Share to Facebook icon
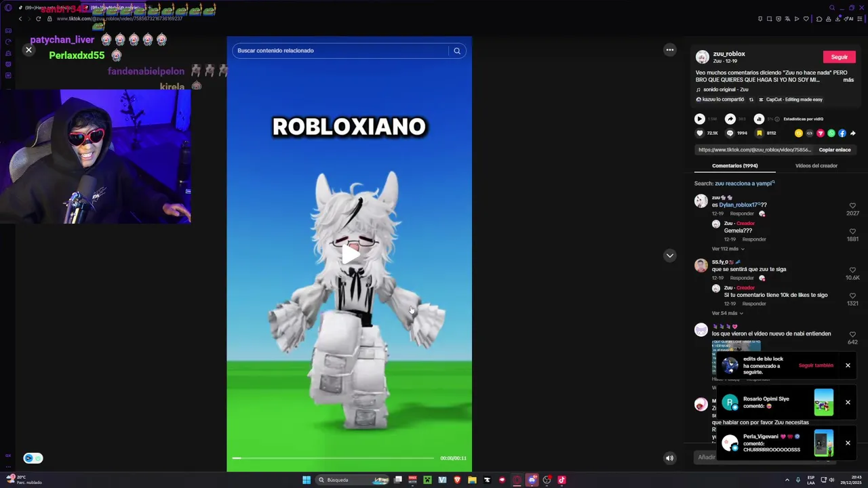The width and height of the screenshot is (868, 488). (842, 134)
